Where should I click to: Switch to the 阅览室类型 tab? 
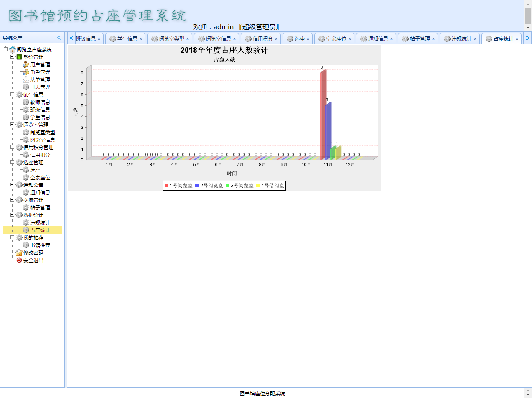pos(170,39)
